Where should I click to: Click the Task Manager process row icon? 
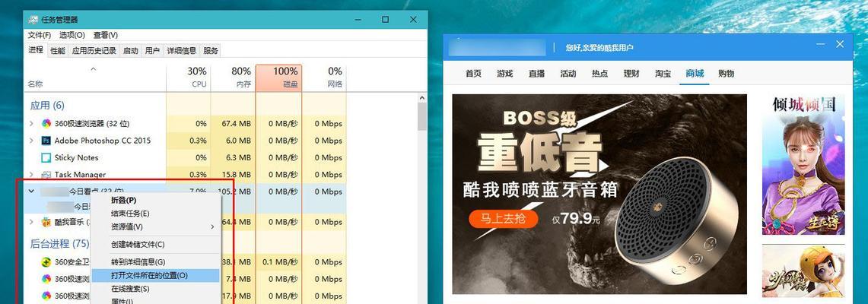point(46,175)
